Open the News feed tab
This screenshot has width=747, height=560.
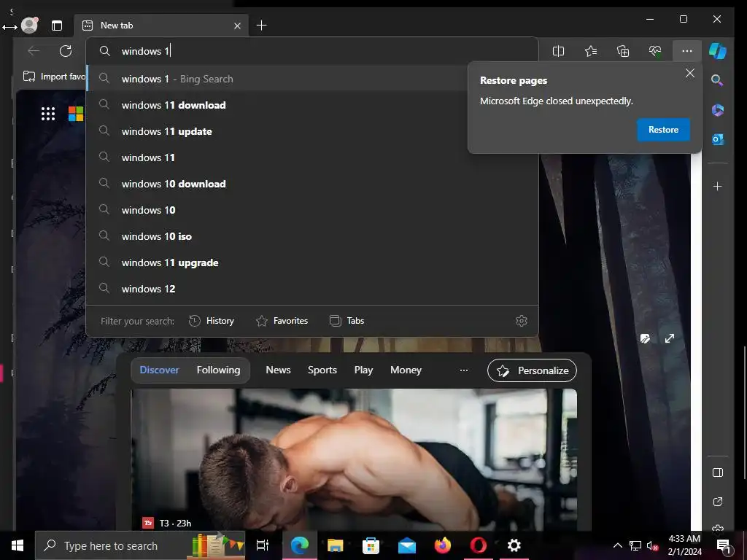278,370
